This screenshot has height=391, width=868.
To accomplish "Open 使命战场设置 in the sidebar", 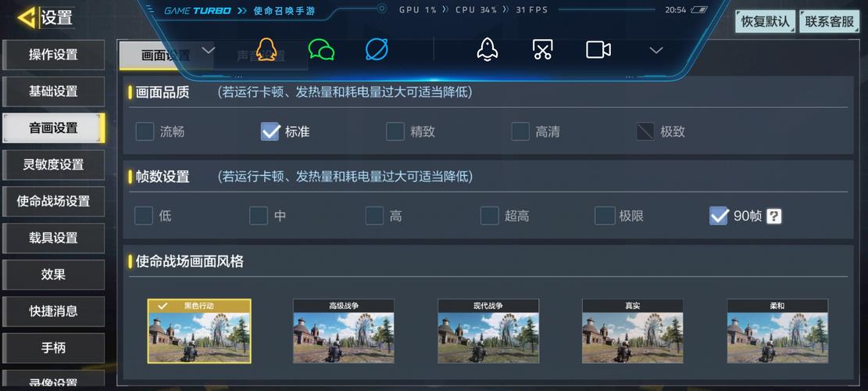I will click(53, 201).
